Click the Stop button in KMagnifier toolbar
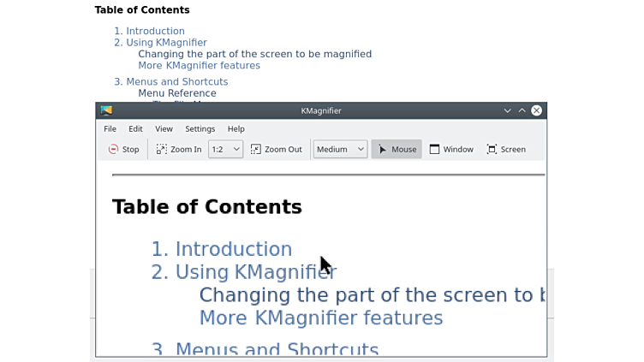 pyautogui.click(x=124, y=149)
